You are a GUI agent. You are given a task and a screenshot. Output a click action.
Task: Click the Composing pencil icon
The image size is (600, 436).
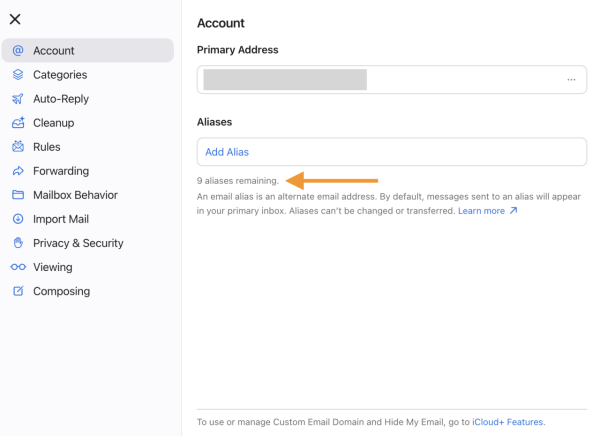[x=18, y=291]
